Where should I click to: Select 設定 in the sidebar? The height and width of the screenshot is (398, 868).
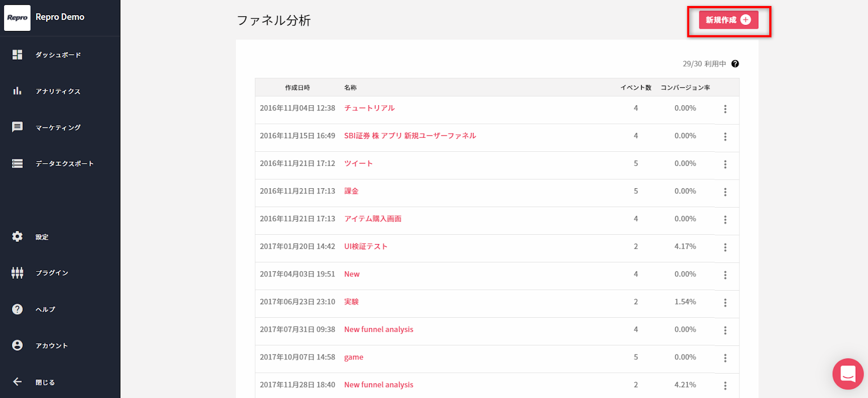[42, 237]
